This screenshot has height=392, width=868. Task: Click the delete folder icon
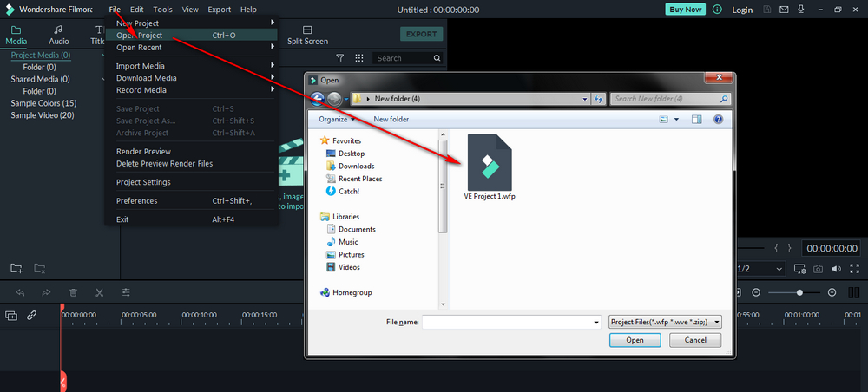[39, 269]
